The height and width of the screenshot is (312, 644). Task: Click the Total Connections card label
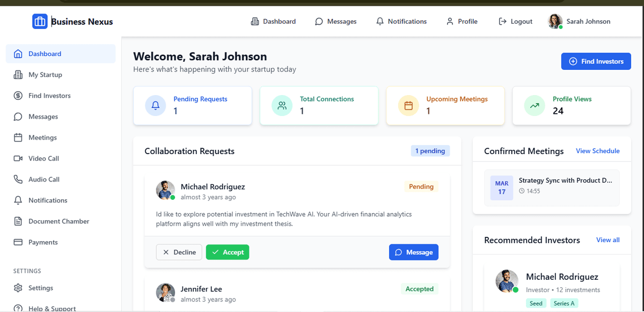pyautogui.click(x=327, y=99)
